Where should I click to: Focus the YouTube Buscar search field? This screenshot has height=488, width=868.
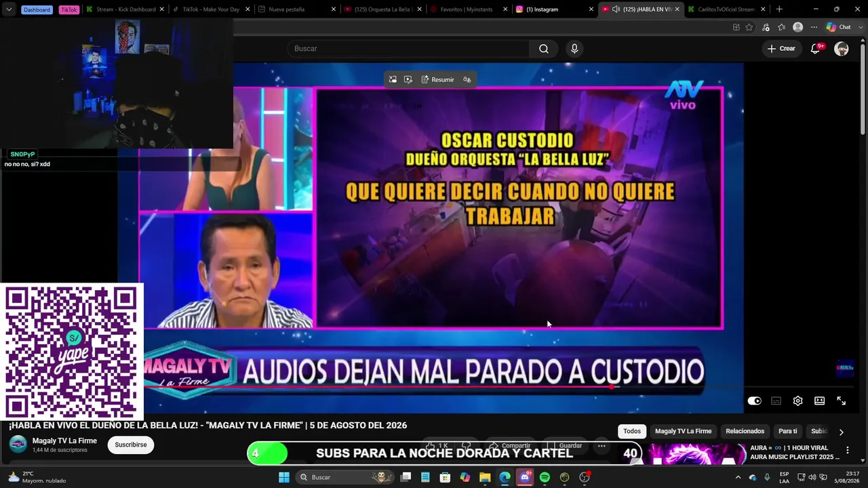click(409, 49)
